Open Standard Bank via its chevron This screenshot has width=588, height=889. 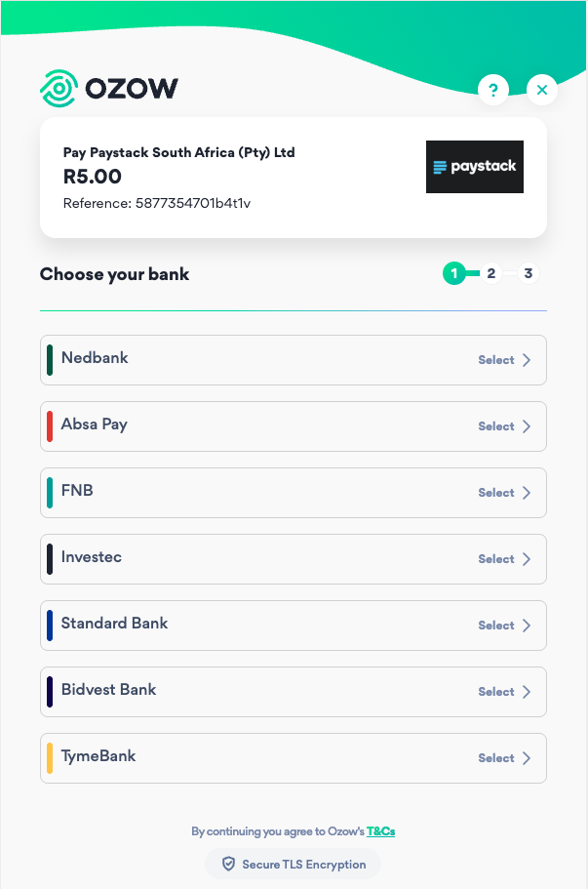527,626
